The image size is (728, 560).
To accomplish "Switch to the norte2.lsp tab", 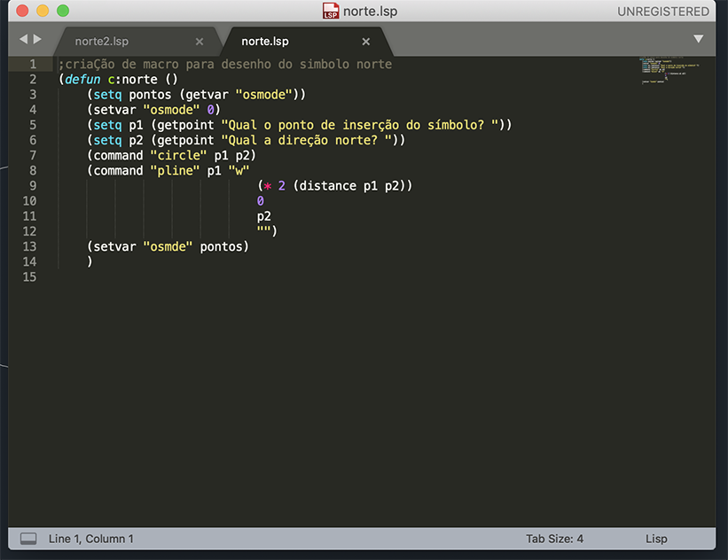I will coord(102,42).
